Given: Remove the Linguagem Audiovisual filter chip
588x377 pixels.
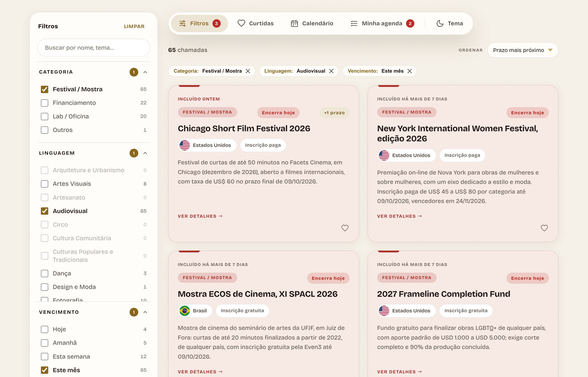Looking at the screenshot, I should [331, 71].
